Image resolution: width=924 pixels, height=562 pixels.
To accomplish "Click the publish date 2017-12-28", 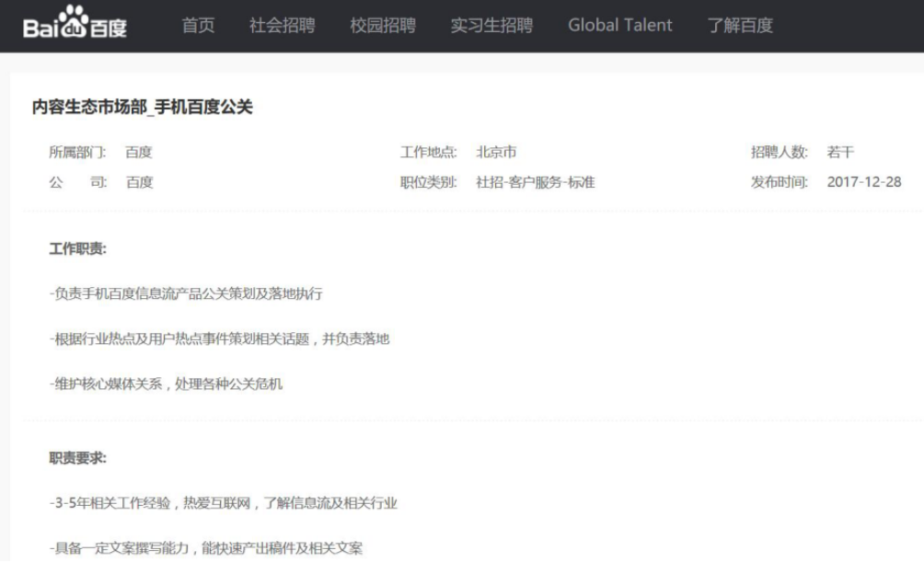I will pyautogui.click(x=864, y=182).
